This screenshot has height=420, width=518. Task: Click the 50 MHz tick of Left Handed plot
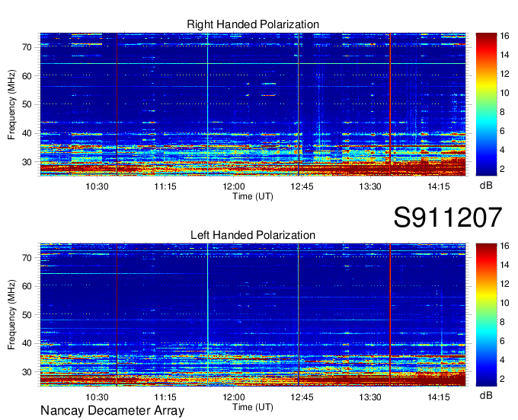(x=27, y=315)
